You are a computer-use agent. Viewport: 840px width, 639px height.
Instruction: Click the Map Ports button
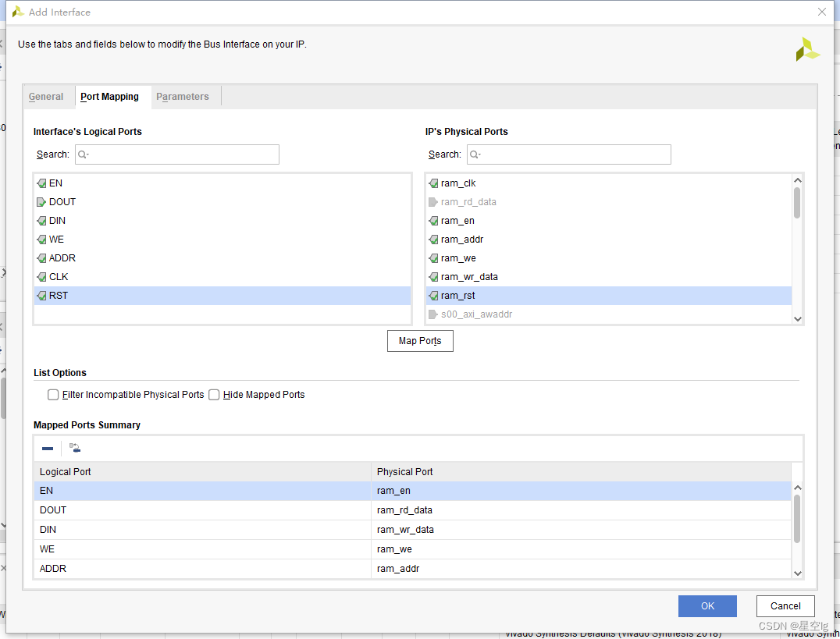pyautogui.click(x=420, y=341)
